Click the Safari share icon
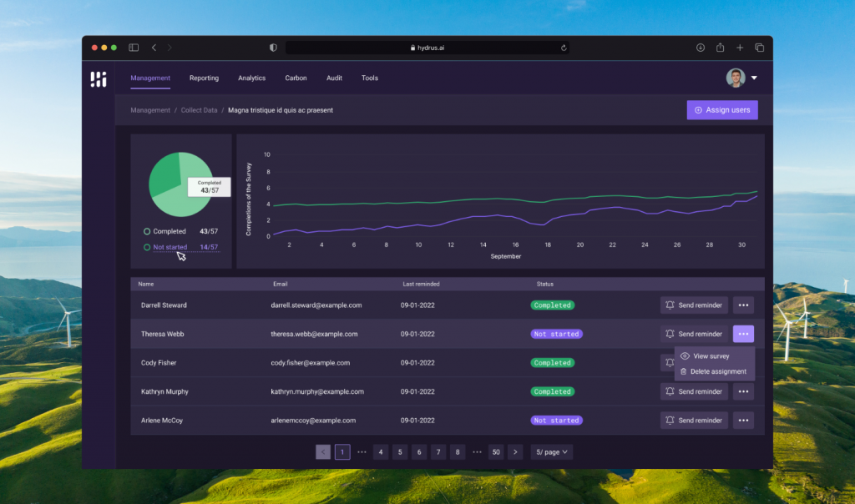855x504 pixels. click(x=720, y=48)
